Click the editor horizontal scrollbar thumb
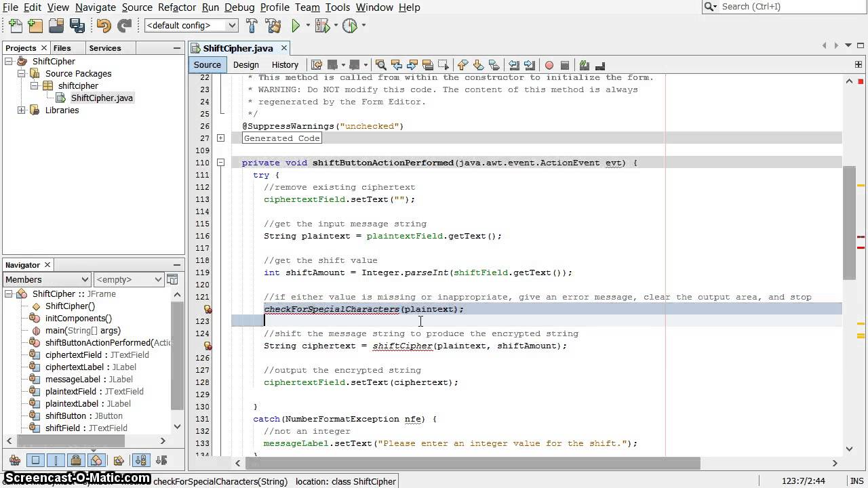The width and height of the screenshot is (868, 488). click(x=473, y=463)
